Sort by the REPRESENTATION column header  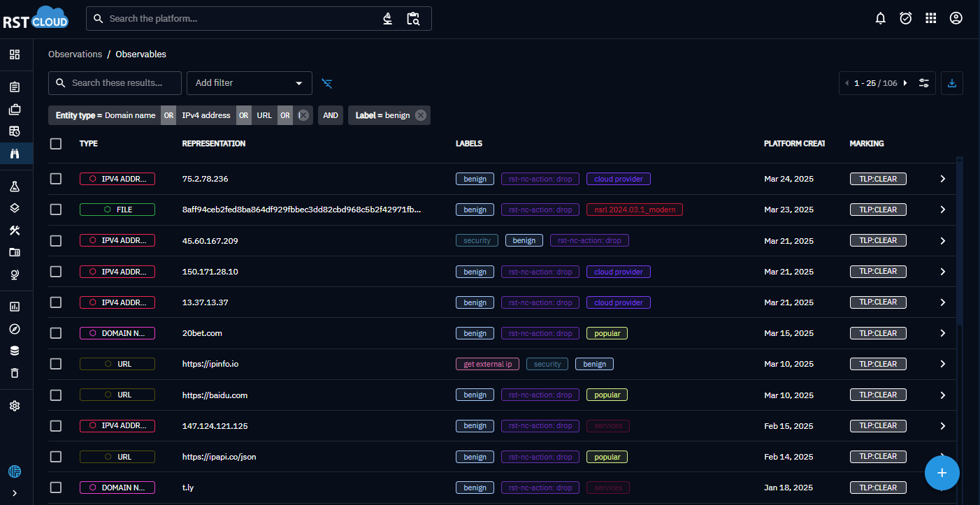pyautogui.click(x=214, y=144)
